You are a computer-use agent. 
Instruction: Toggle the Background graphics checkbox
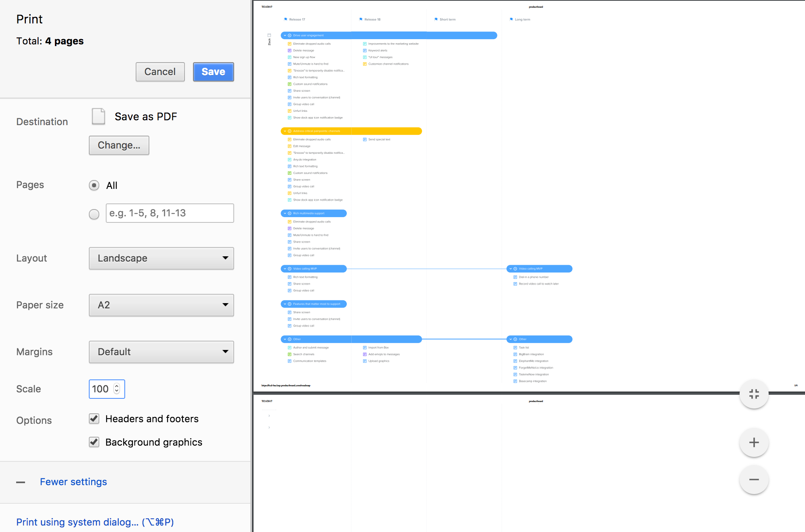click(x=94, y=442)
